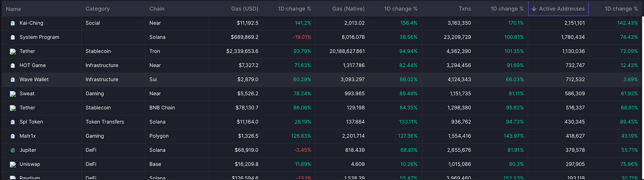644x180 pixels.
Task: Sort by 1D change % after Gas (Native)
Action: (x=401, y=9)
